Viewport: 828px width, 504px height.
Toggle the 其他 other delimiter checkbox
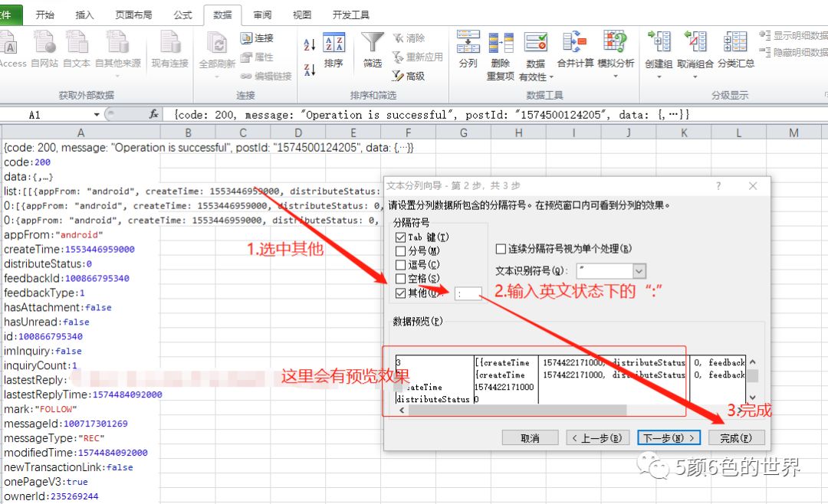[x=400, y=293]
